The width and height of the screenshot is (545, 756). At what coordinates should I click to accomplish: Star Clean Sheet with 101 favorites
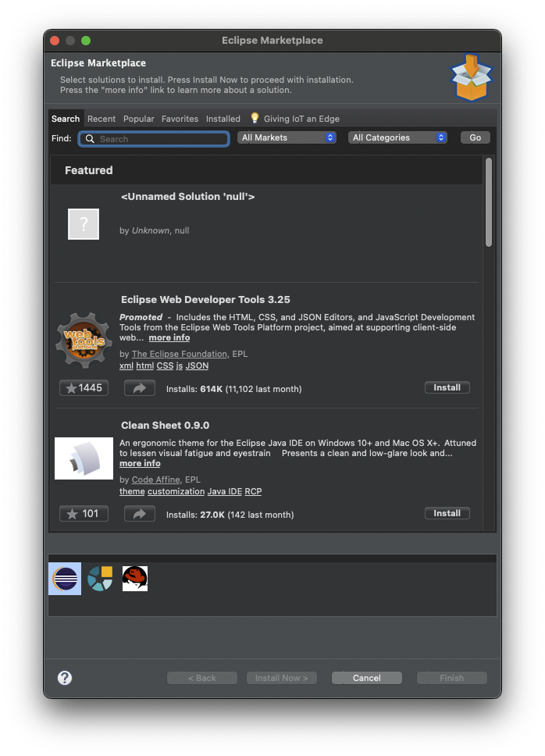(84, 514)
